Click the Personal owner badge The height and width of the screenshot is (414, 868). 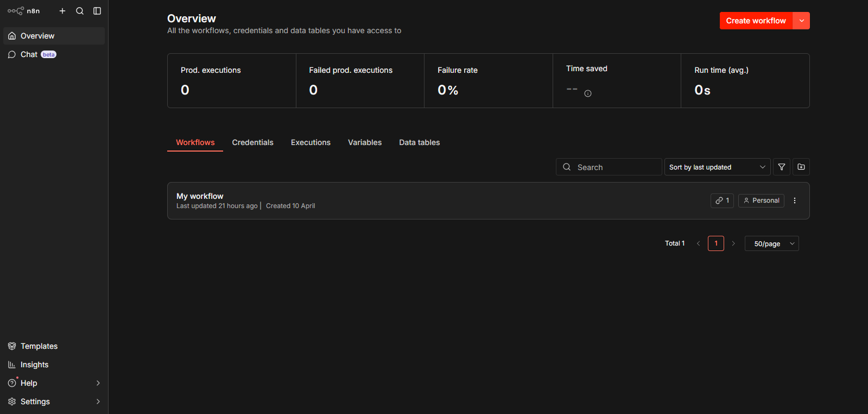(x=761, y=200)
